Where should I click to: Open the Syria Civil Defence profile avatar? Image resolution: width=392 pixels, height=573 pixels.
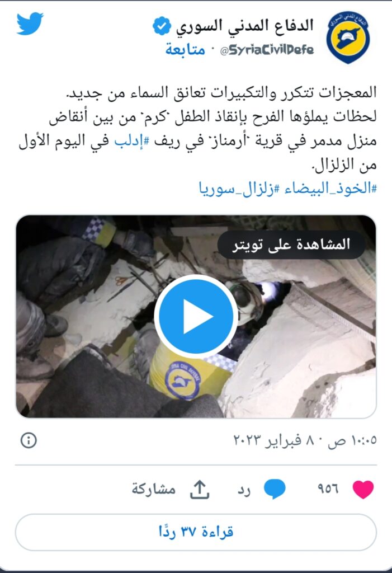[348, 37]
